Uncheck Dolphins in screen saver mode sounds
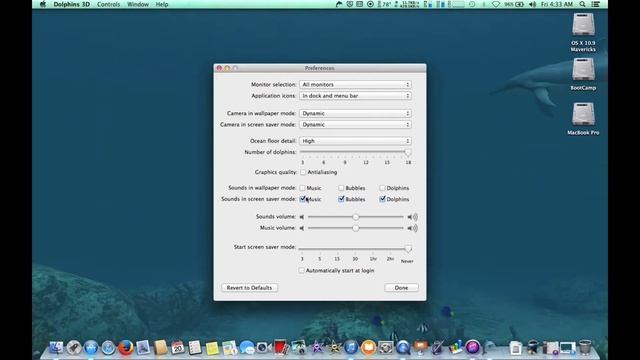Viewport: 640px width, 360px height. 382,199
